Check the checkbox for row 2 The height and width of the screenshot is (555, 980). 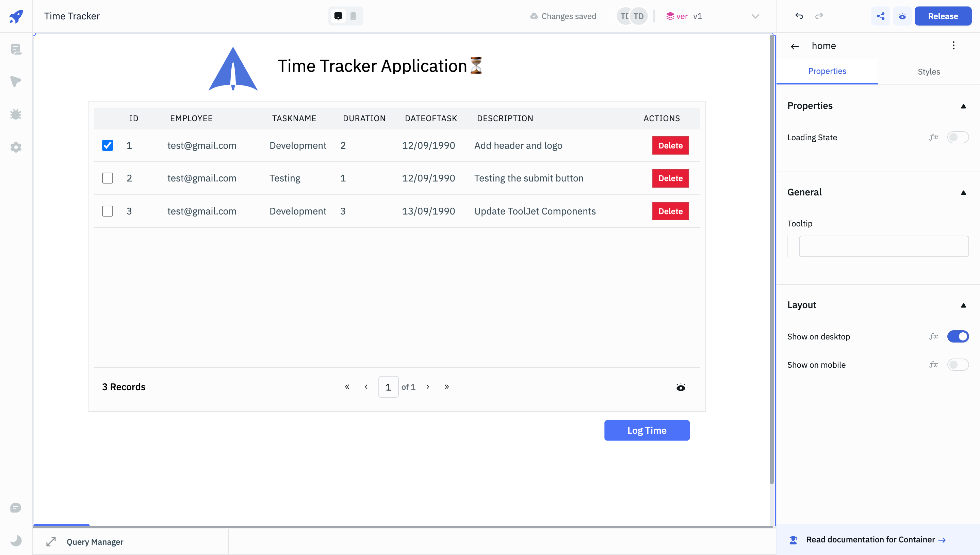click(x=108, y=178)
